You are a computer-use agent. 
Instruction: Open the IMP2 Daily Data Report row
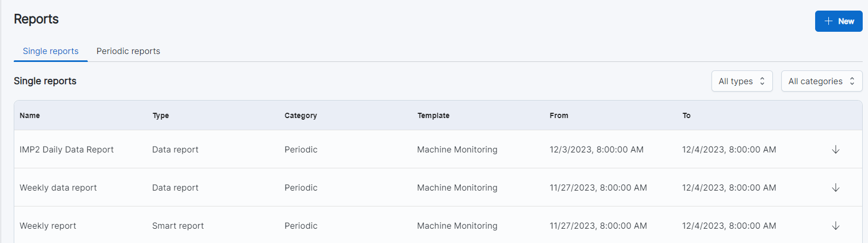pyautogui.click(x=438, y=149)
